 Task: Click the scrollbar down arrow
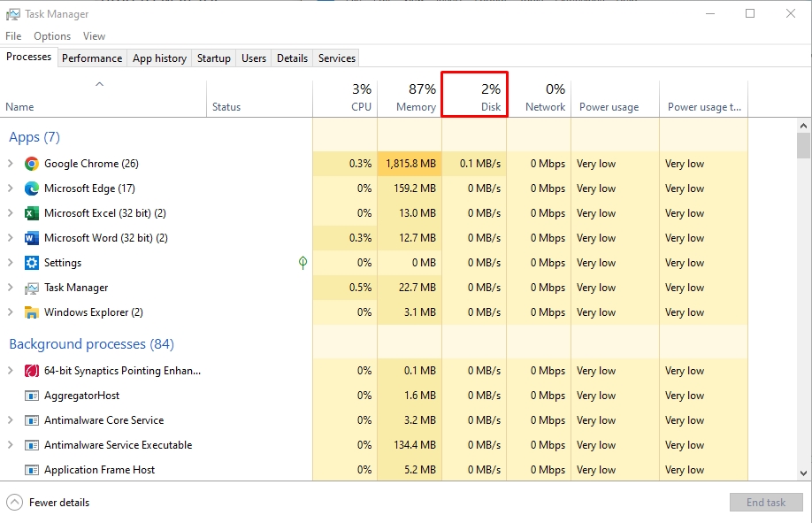pyautogui.click(x=803, y=473)
